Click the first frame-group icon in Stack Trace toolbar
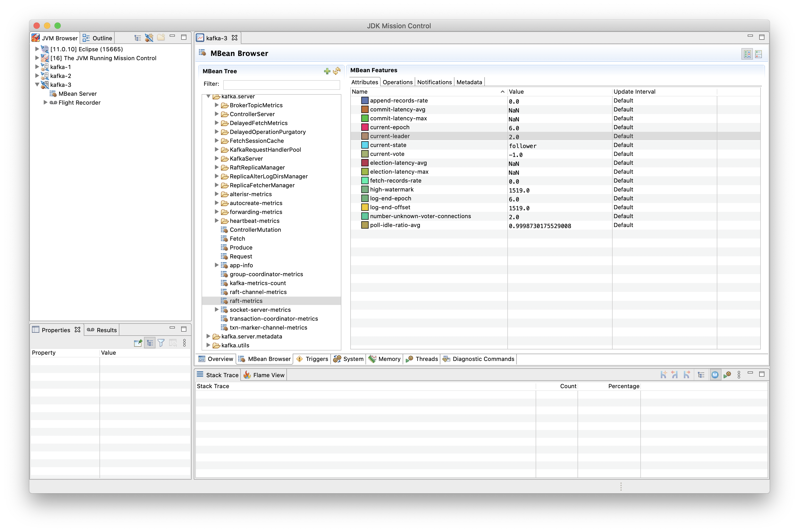Screen dimensions: 799x532 663,375
